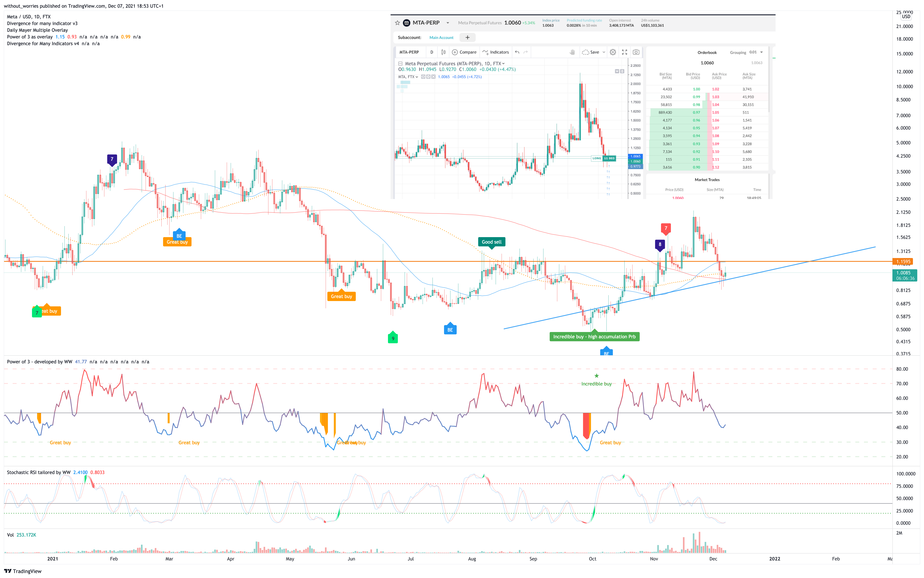Add a new subaccount with plus button
Image resolution: width=924 pixels, height=578 pixels.
pyautogui.click(x=467, y=37)
